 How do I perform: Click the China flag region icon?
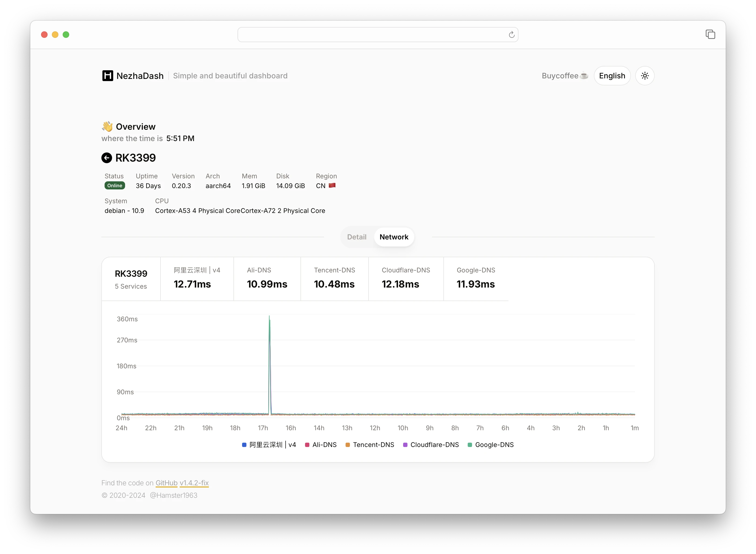332,185
